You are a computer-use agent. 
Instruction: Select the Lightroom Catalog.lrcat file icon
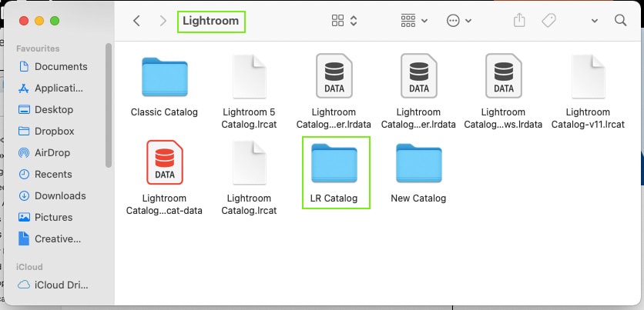pos(250,162)
